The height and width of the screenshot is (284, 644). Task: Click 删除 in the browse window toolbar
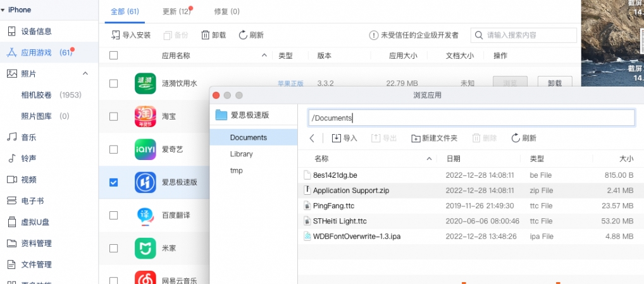tap(485, 139)
